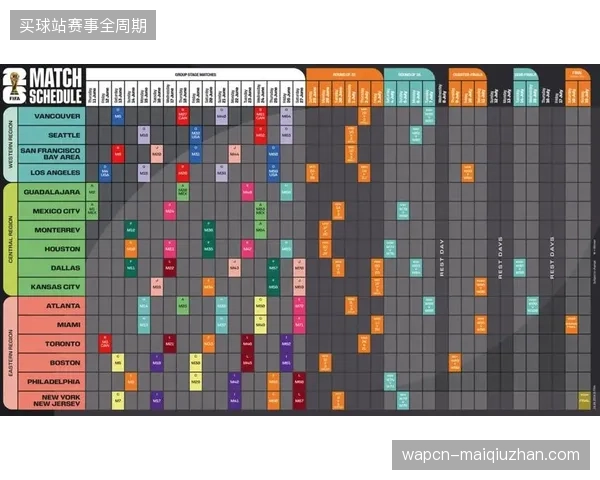This screenshot has width=600, height=480.
Task: Click the Round of 32 cell in Toronto row
Action: (364, 343)
